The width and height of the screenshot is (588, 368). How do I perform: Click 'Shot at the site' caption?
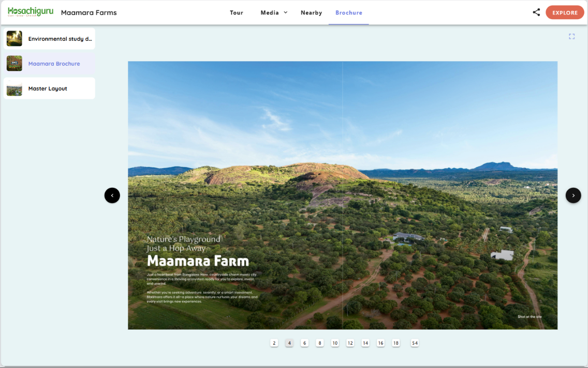(x=530, y=317)
